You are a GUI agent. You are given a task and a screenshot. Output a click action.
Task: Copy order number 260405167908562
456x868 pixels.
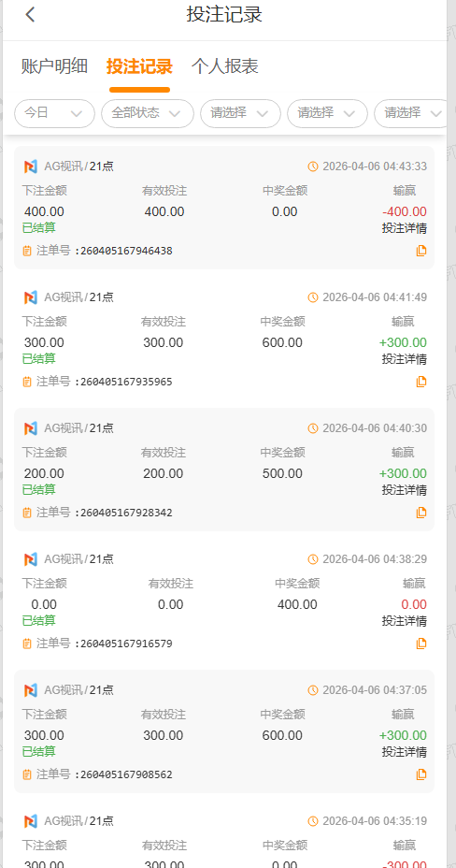tap(421, 774)
